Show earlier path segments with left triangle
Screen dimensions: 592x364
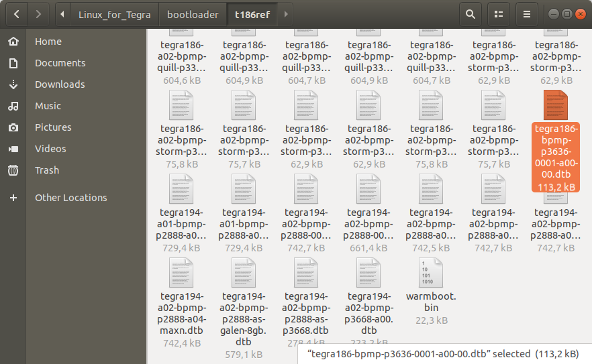coord(62,14)
